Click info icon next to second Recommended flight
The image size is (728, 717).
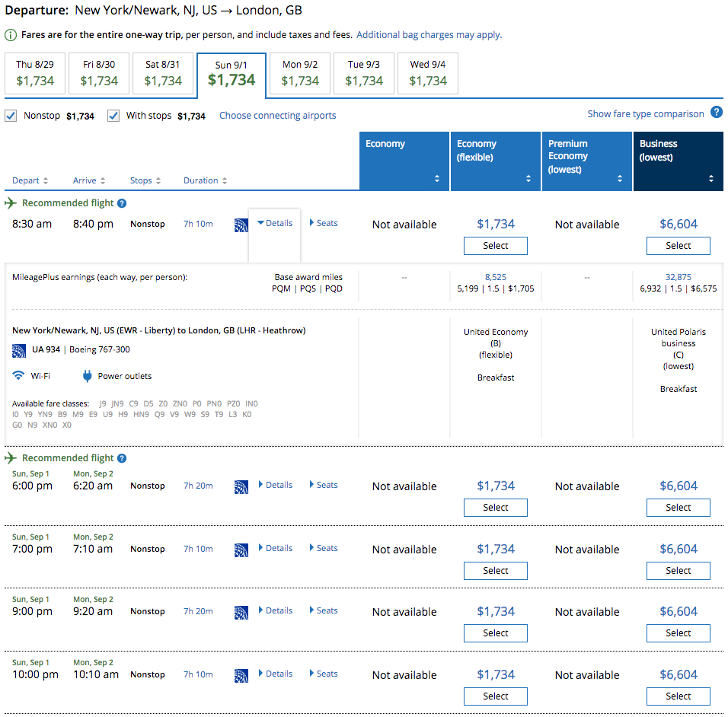pos(122,458)
